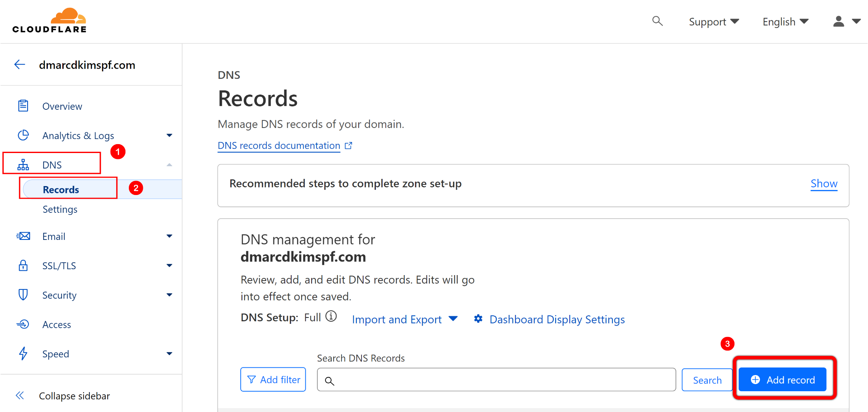This screenshot has width=868, height=412.
Task: Select Records under DNS
Action: [61, 189]
